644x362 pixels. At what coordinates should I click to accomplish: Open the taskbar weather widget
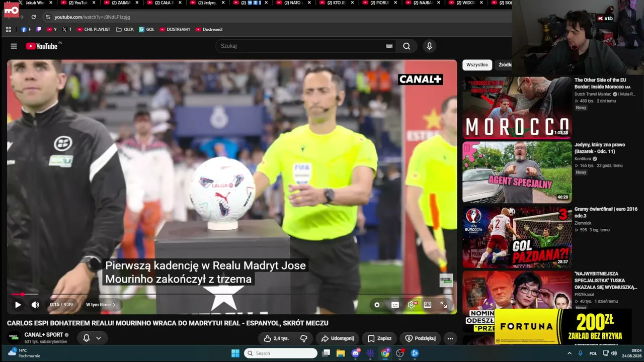pos(25,353)
